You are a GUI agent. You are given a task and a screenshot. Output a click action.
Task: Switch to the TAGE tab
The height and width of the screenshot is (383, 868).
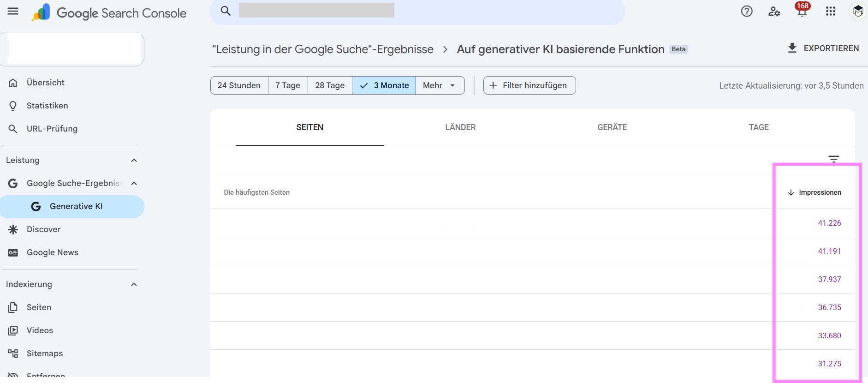click(x=759, y=127)
